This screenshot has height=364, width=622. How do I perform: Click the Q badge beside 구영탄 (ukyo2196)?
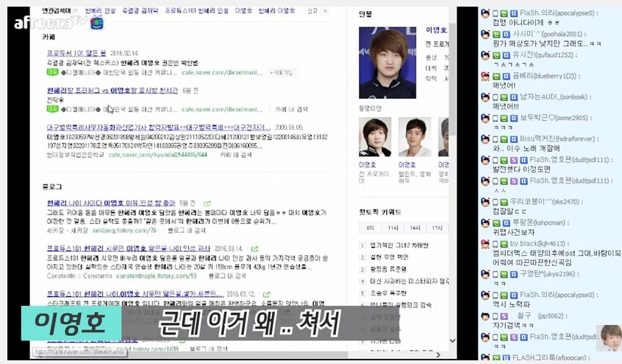(x=514, y=274)
